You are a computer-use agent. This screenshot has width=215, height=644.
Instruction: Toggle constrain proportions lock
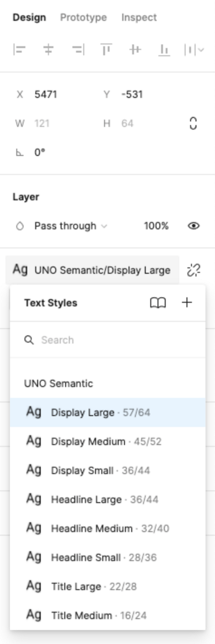tap(193, 123)
